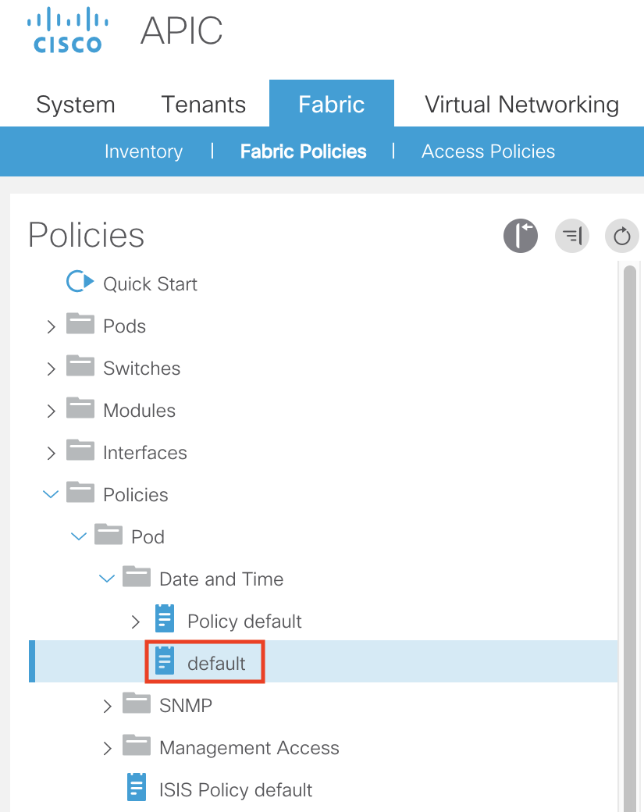Open the Access Policies submenu link

coord(488,151)
